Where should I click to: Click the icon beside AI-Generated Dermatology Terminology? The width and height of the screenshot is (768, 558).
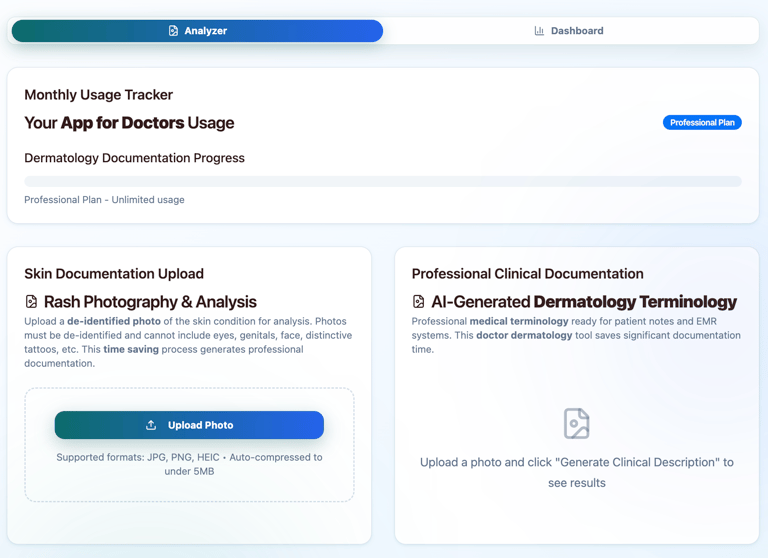pos(419,302)
